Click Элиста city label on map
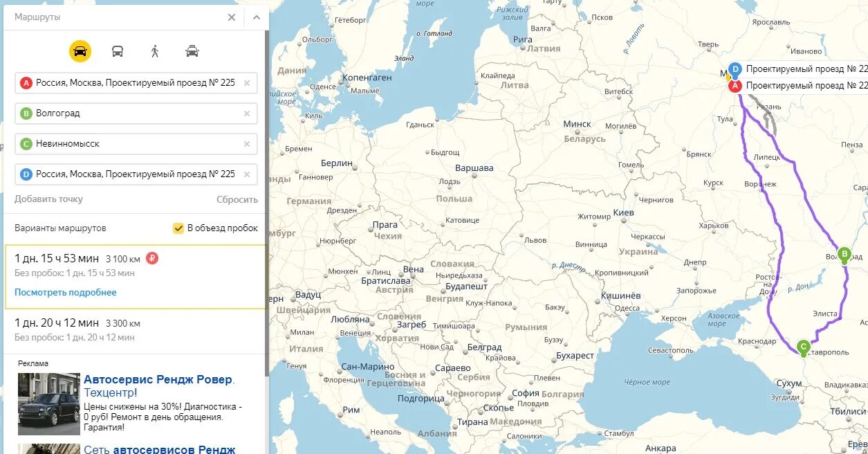Screen dimensions: 868x454 [824, 314]
